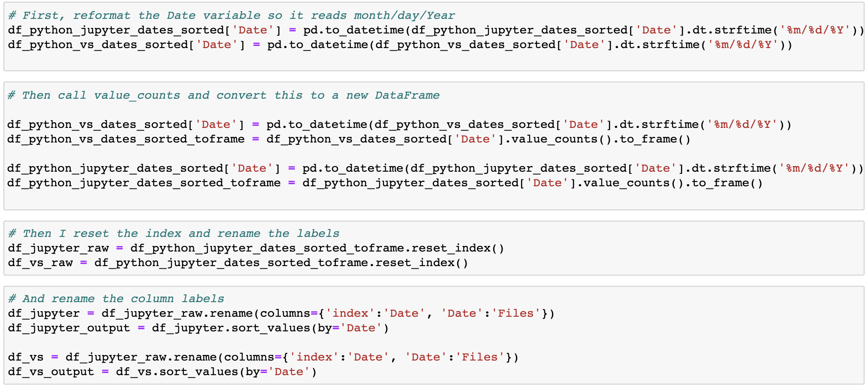Click the df_jupyter_raw reset_index line
The width and height of the screenshot is (868, 388).
256,248
